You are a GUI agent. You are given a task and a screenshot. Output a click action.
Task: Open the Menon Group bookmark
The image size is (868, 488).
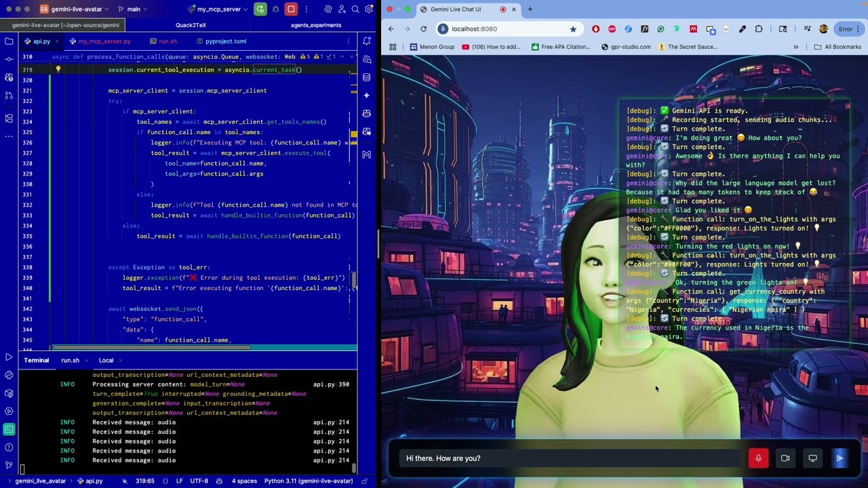pyautogui.click(x=432, y=47)
